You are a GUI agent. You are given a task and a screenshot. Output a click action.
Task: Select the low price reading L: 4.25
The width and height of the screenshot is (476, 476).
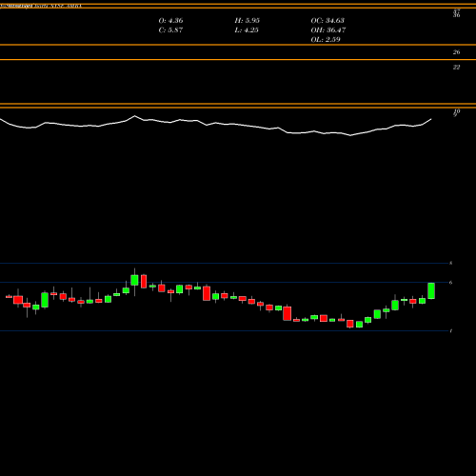point(247,30)
